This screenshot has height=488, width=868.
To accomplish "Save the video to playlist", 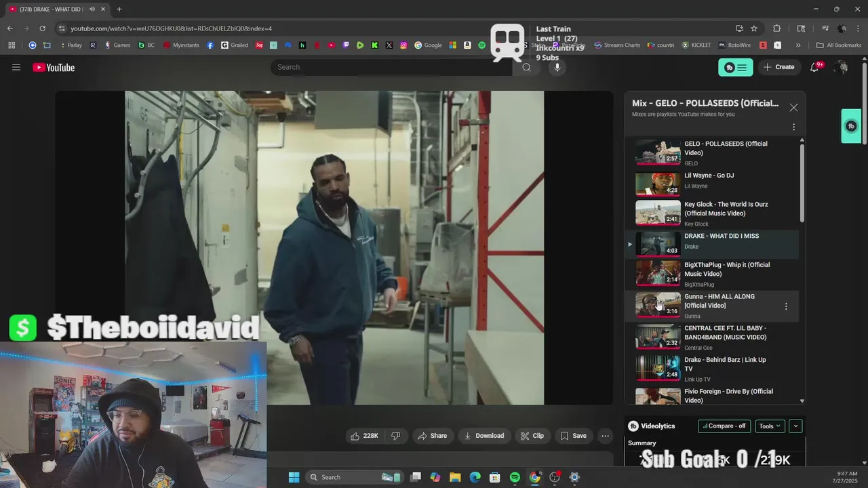I will click(573, 436).
